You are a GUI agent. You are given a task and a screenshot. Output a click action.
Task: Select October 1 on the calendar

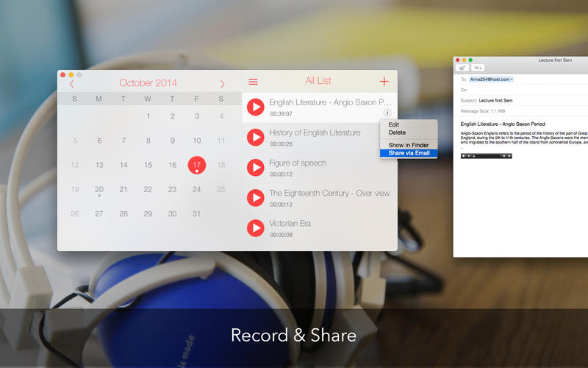click(x=148, y=116)
